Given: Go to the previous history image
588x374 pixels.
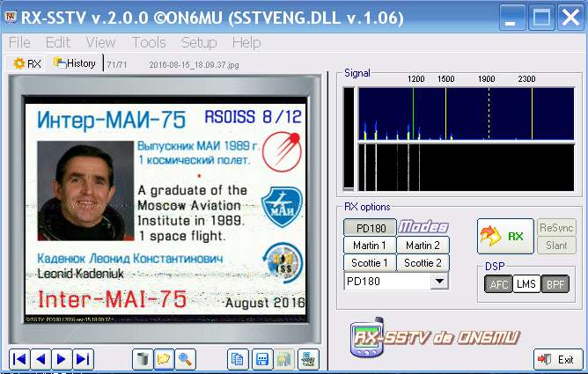Looking at the screenshot, I should pos(40,359).
